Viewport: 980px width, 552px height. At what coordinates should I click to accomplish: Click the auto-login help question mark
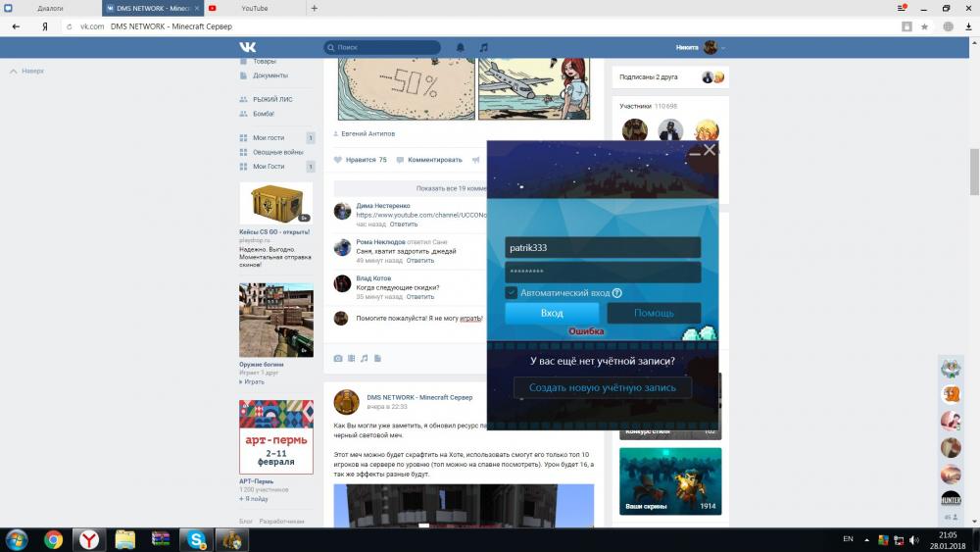pos(616,293)
